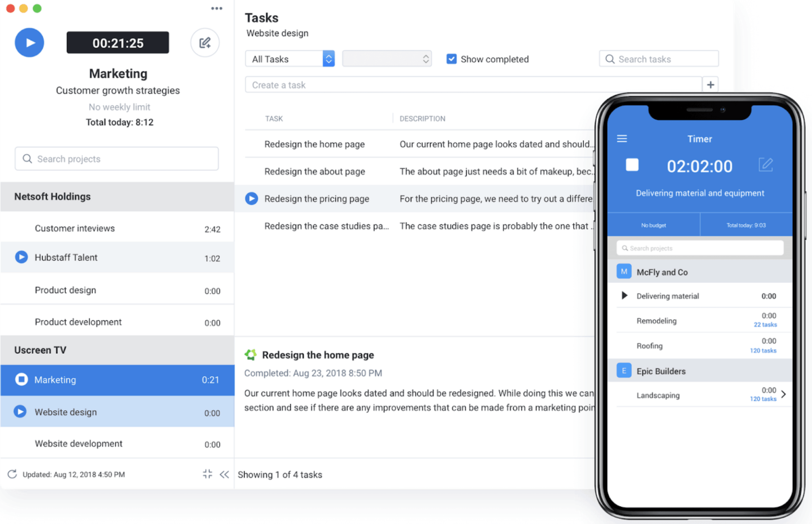Expand Landscaping with the chevron arrow

[x=784, y=394]
